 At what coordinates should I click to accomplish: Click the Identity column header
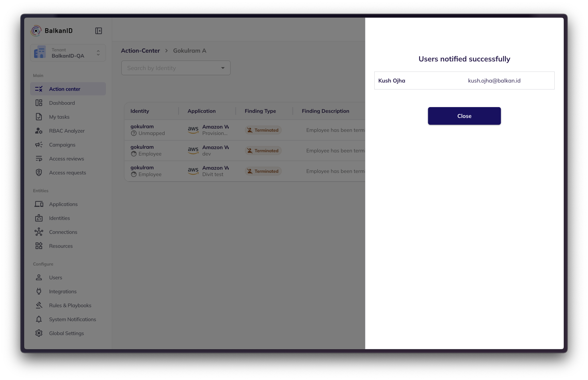[x=140, y=111]
